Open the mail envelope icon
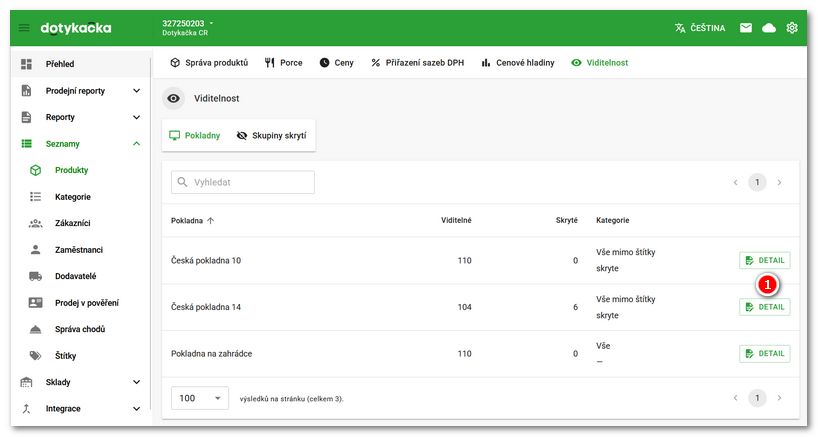This screenshot has height=437, width=818. coord(746,28)
